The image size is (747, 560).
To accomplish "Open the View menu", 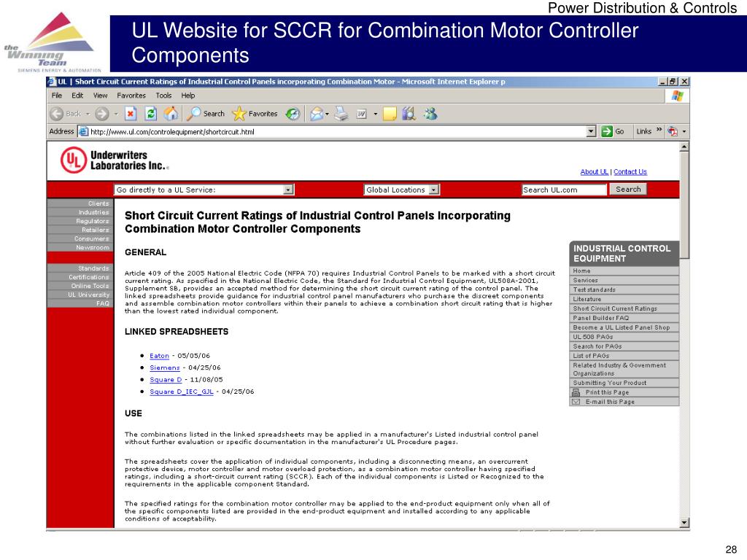I will [101, 96].
